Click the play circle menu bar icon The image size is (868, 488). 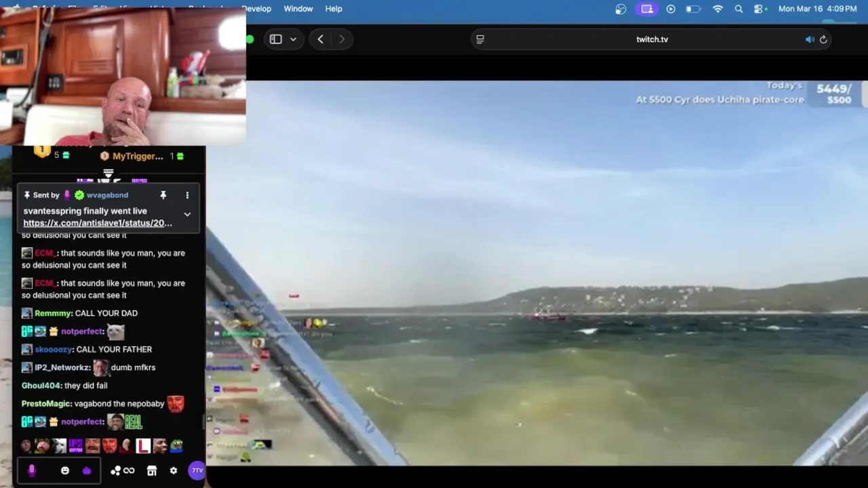click(671, 9)
